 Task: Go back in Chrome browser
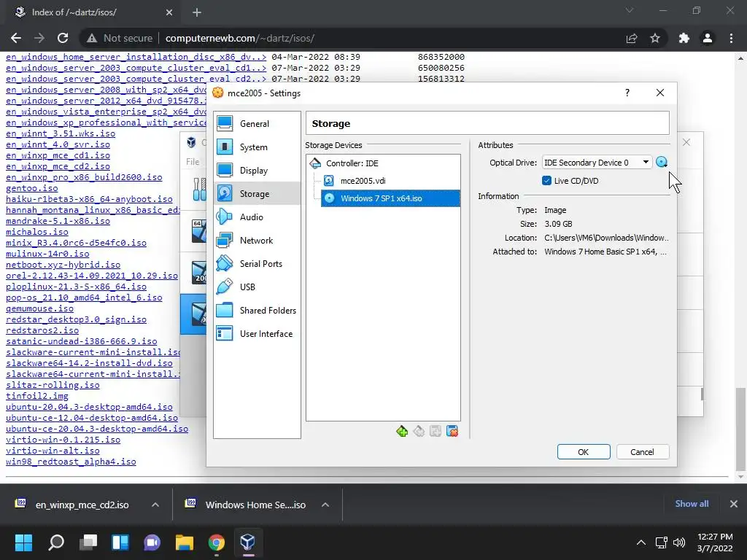(16, 38)
